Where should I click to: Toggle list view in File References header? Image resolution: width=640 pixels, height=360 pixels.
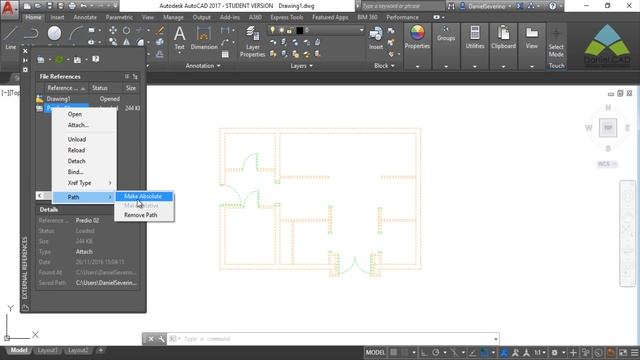[x=127, y=76]
